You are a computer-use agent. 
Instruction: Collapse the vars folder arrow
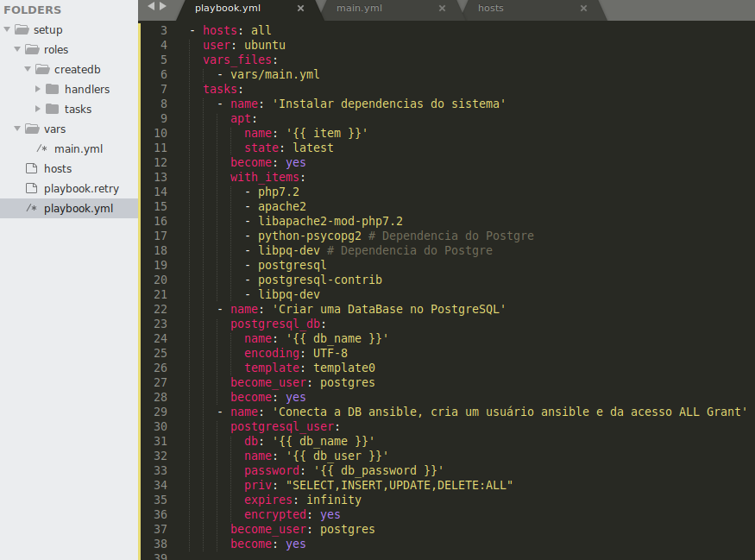point(17,129)
